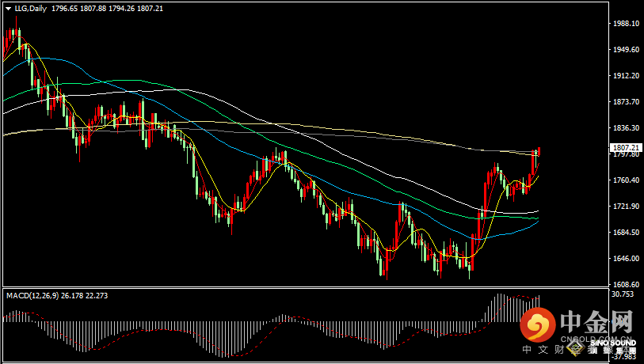
Task: Click the 1608.60 price axis label
Action: (x=626, y=285)
